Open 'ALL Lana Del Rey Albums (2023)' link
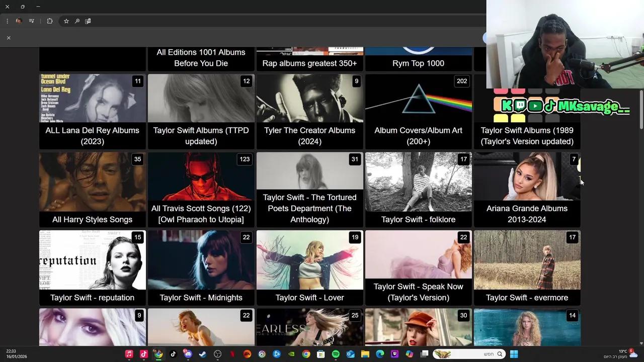 [92, 136]
